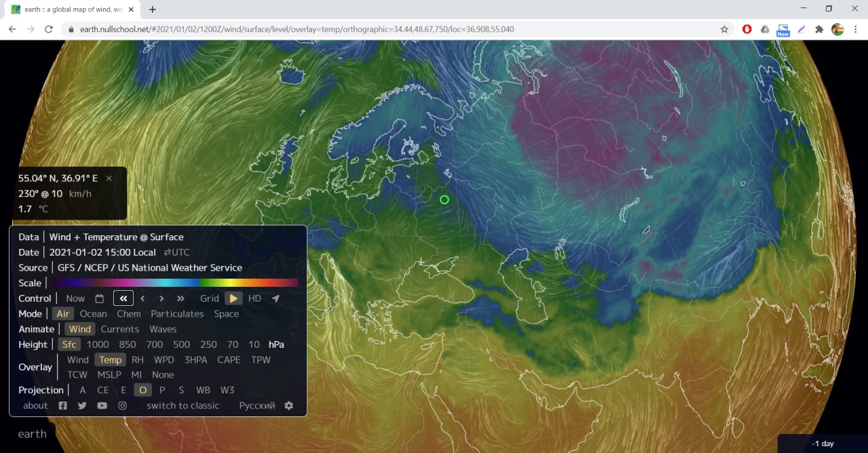The image size is (868, 453).
Task: Switch time display to UTC
Action: pyautogui.click(x=176, y=252)
